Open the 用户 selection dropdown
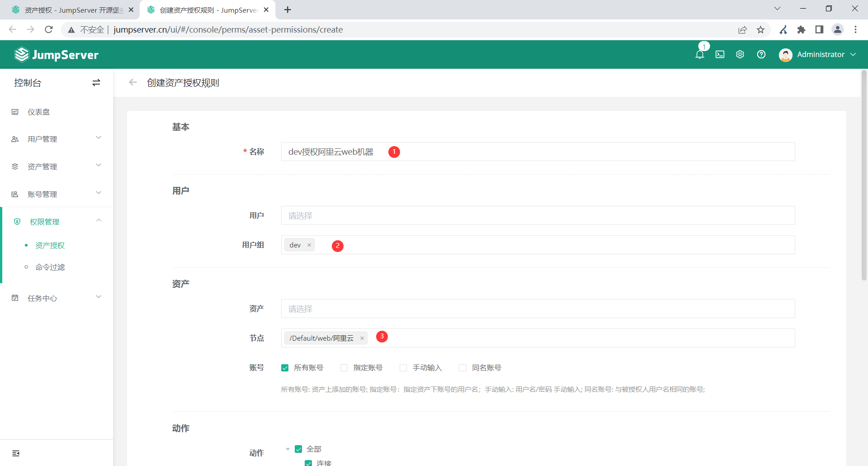The image size is (868, 466). (x=538, y=215)
